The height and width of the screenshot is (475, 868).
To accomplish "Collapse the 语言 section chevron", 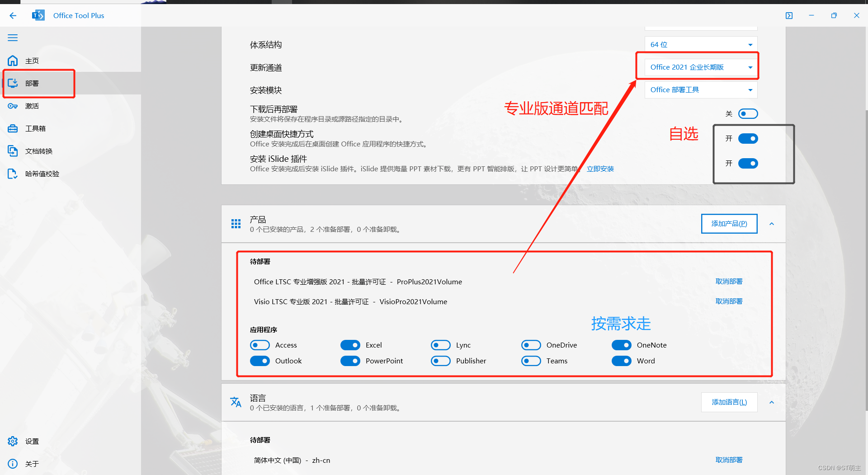I will (772, 402).
